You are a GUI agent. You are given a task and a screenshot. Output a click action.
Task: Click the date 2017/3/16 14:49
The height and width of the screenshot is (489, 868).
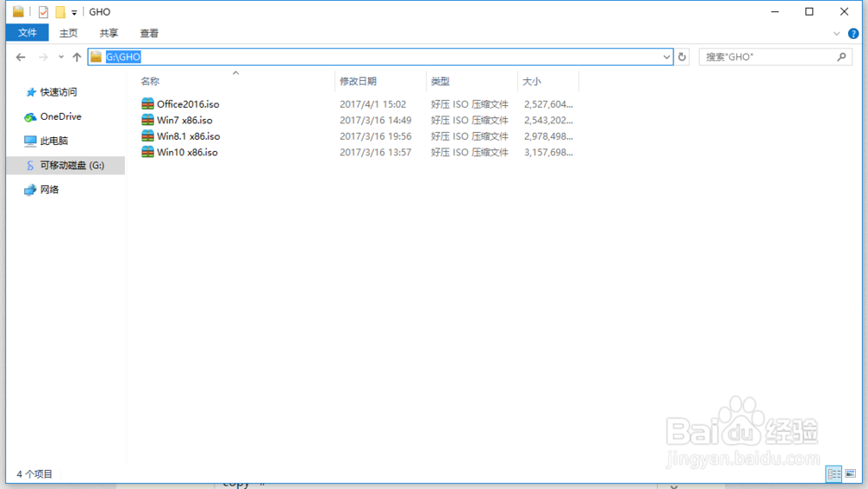[x=375, y=120]
